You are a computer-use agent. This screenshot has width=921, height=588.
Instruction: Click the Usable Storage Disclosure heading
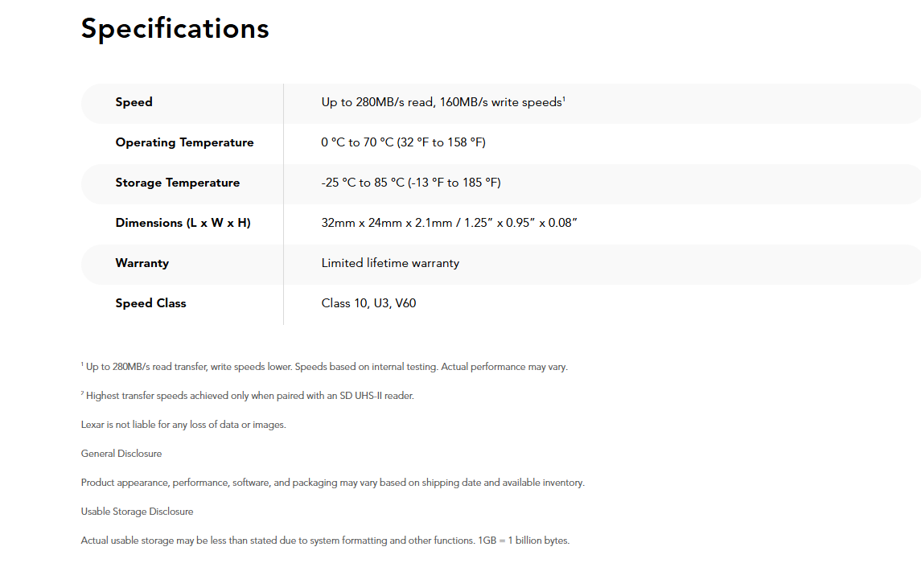point(137,512)
